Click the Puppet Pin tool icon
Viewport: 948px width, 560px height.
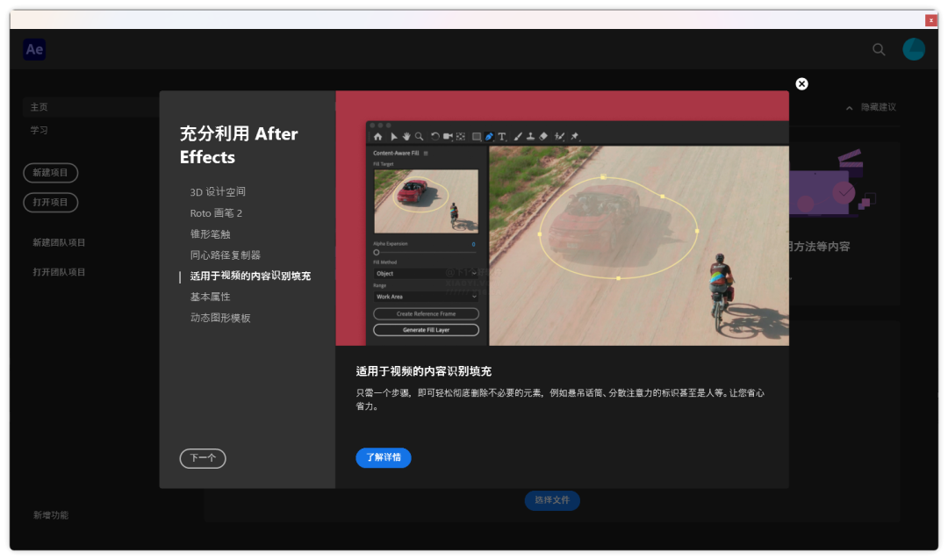(575, 137)
